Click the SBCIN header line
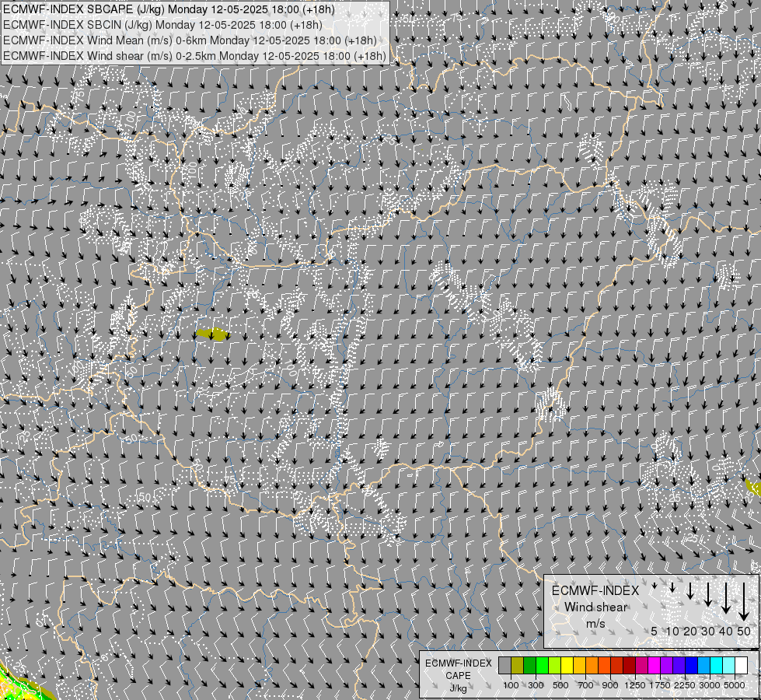This screenshot has width=761, height=700. pyautogui.click(x=162, y=25)
